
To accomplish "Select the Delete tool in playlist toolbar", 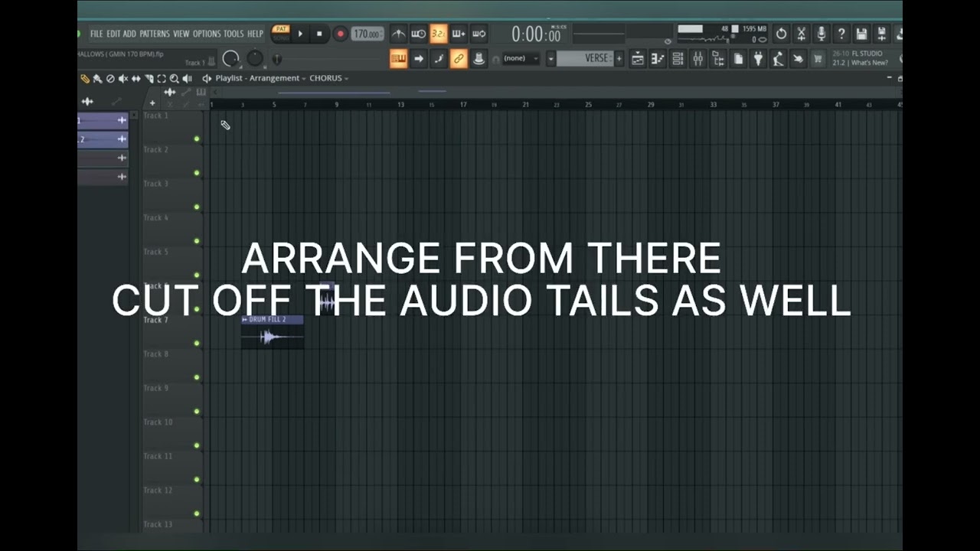I will click(110, 79).
